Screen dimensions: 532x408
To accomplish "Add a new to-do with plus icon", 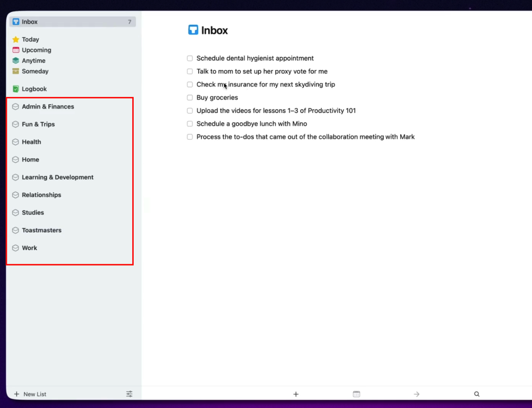I will [296, 394].
